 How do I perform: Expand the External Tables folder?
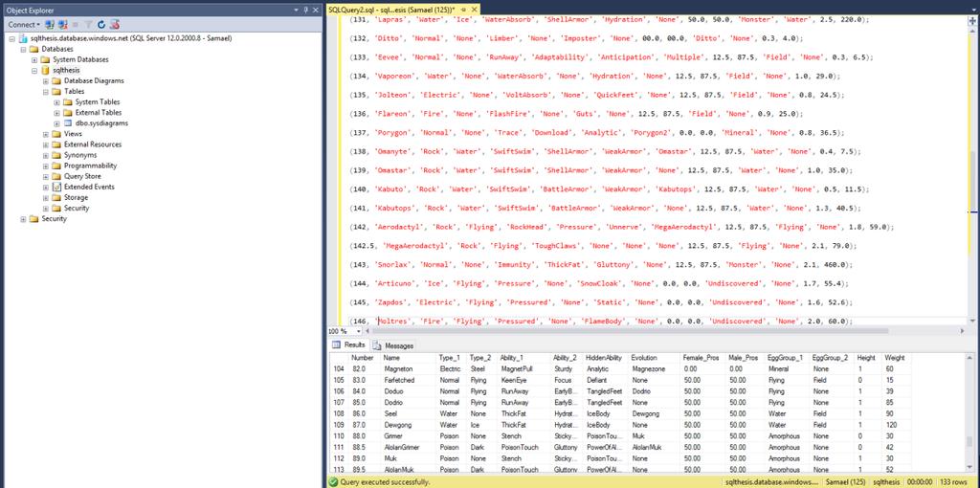tap(56, 113)
